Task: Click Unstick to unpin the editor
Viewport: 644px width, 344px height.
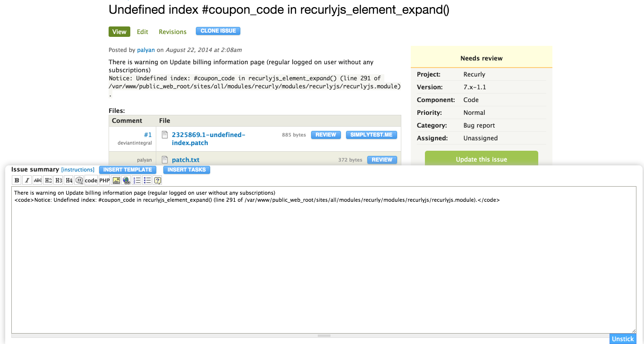Action: coord(623,339)
